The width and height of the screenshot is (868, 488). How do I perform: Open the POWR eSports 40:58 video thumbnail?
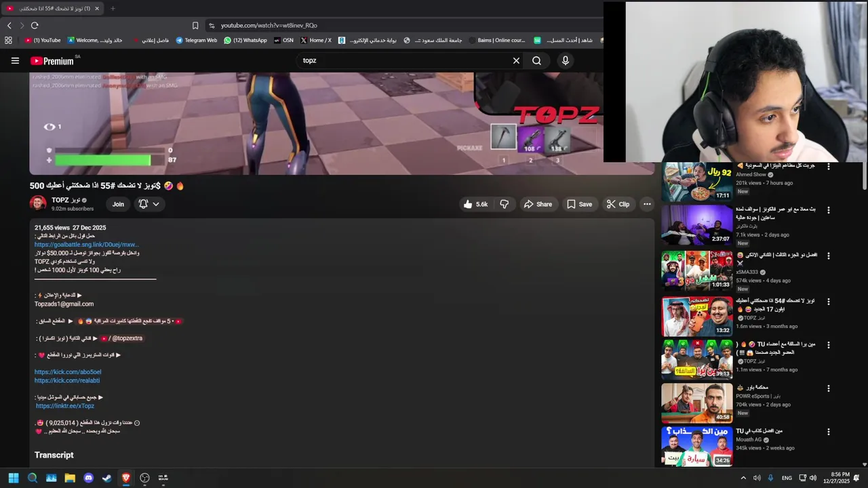coord(697,403)
